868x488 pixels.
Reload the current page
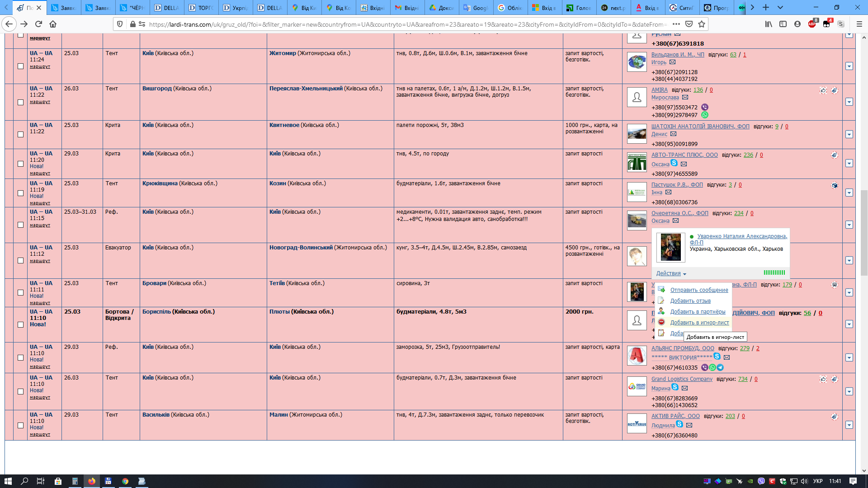point(38,24)
